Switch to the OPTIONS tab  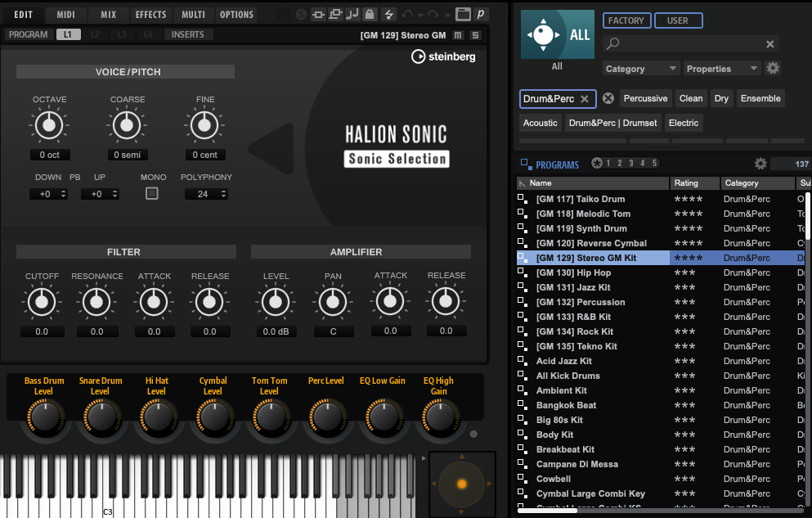(x=236, y=15)
